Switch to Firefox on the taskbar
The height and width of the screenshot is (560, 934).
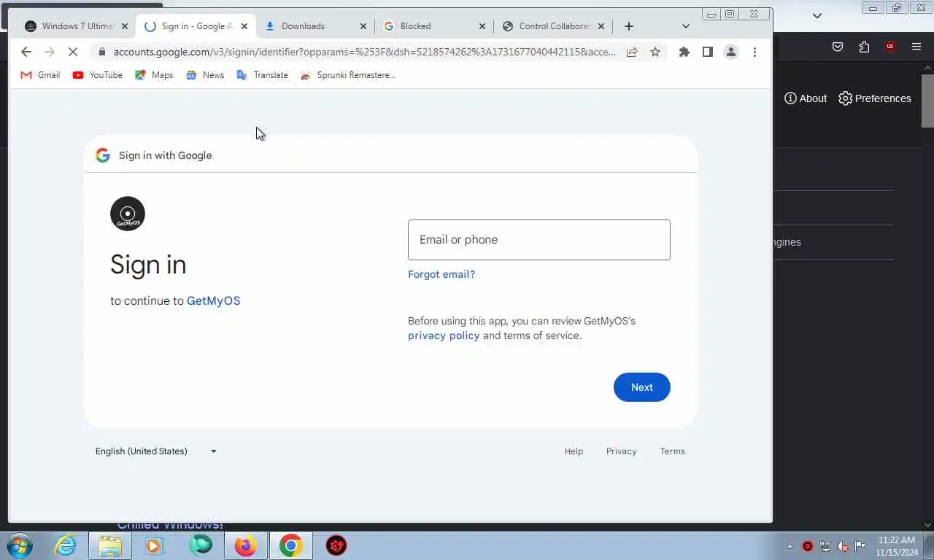tap(246, 545)
